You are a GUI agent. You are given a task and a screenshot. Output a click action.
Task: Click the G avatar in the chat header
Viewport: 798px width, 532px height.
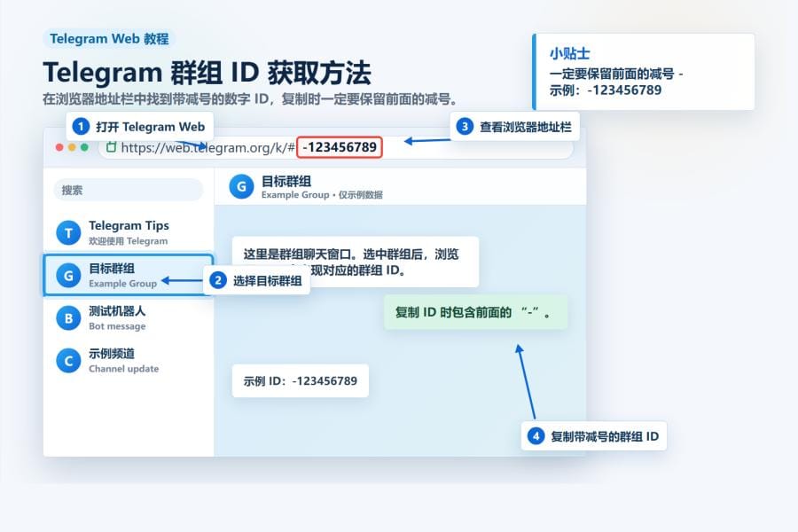(241, 187)
